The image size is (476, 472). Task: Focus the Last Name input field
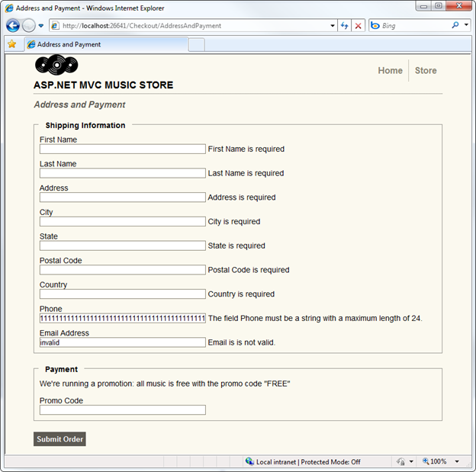click(123, 173)
